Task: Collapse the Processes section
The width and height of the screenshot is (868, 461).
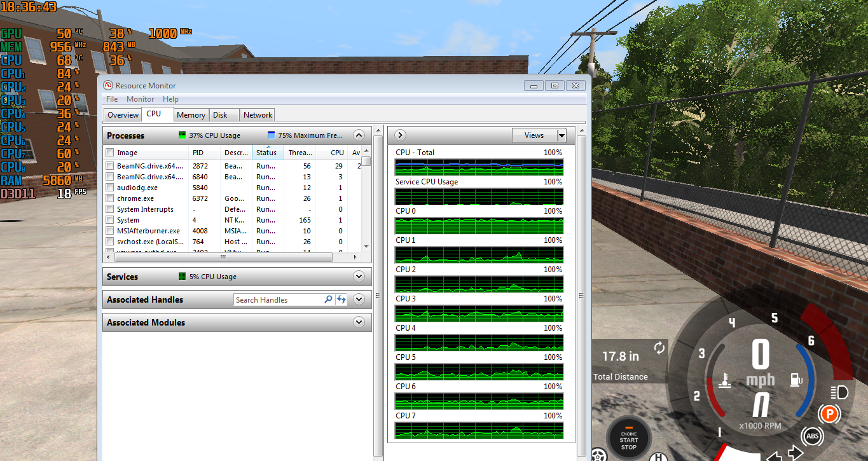Action: 359,135
